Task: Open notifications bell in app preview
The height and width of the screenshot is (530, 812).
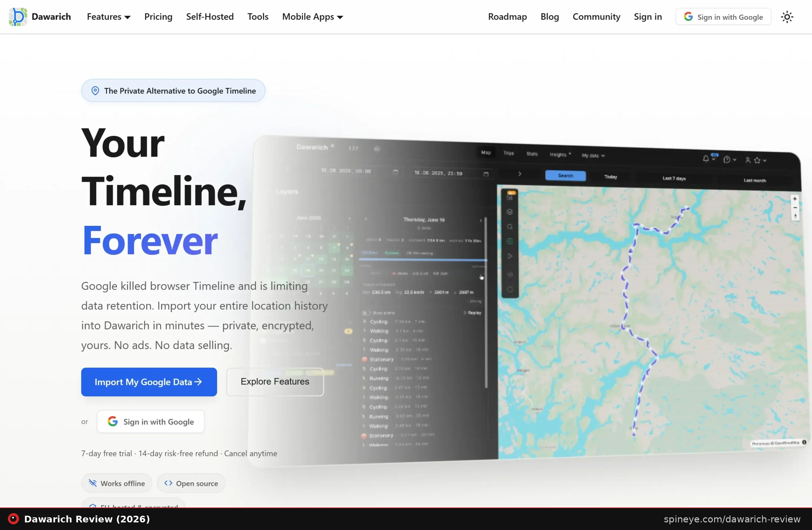Action: pos(705,159)
